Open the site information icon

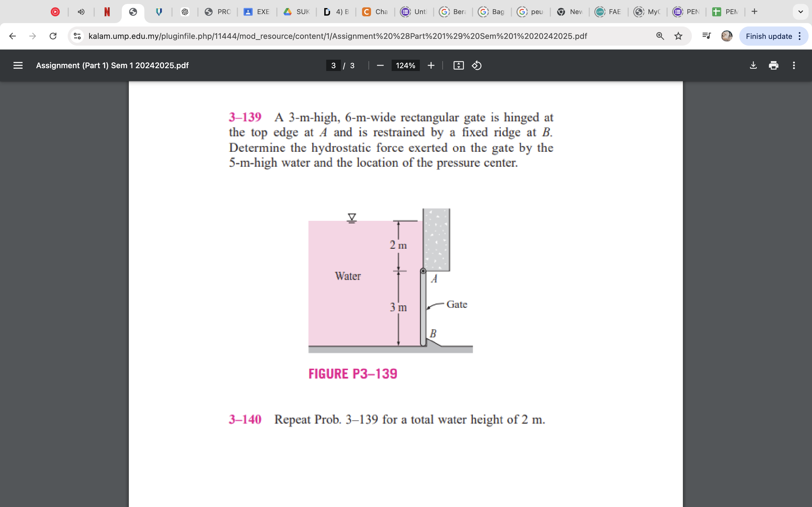pyautogui.click(x=78, y=36)
